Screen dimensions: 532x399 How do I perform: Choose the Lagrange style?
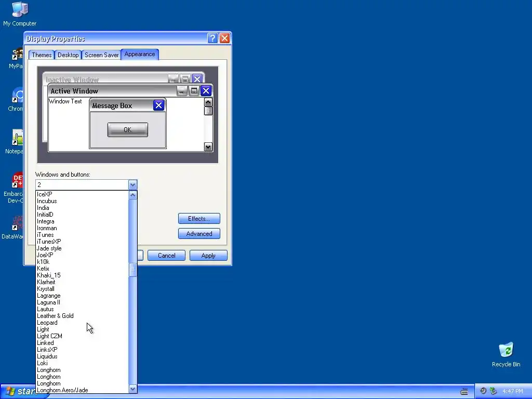[82, 296]
